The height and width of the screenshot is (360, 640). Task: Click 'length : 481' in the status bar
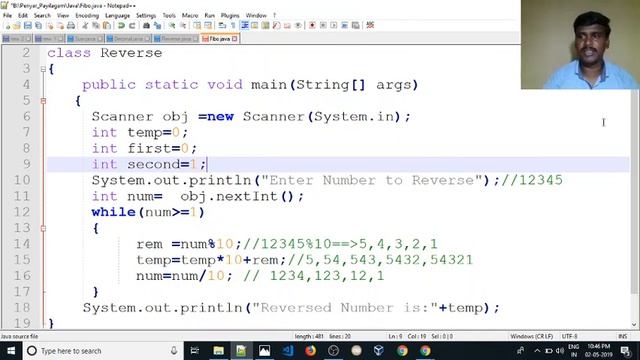point(309,336)
